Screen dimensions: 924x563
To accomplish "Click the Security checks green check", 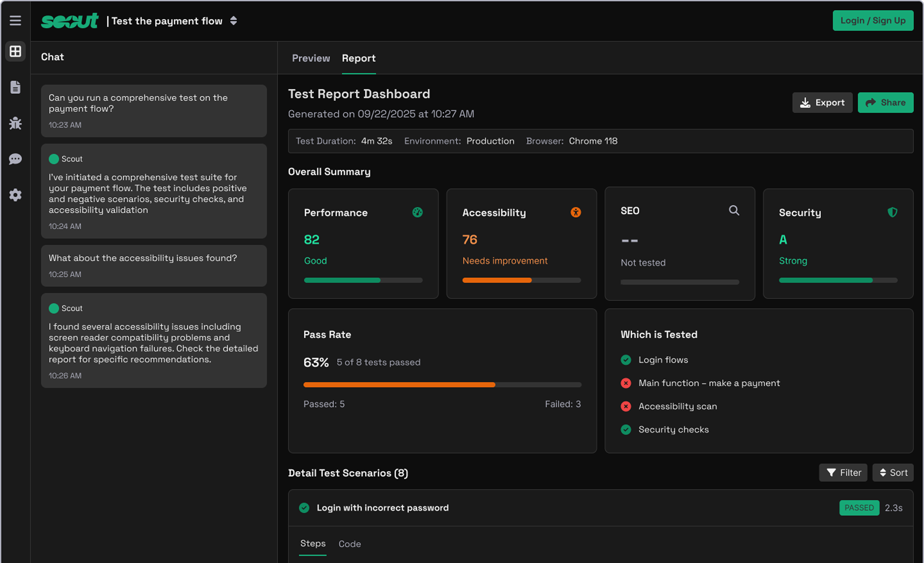I will [x=626, y=430].
